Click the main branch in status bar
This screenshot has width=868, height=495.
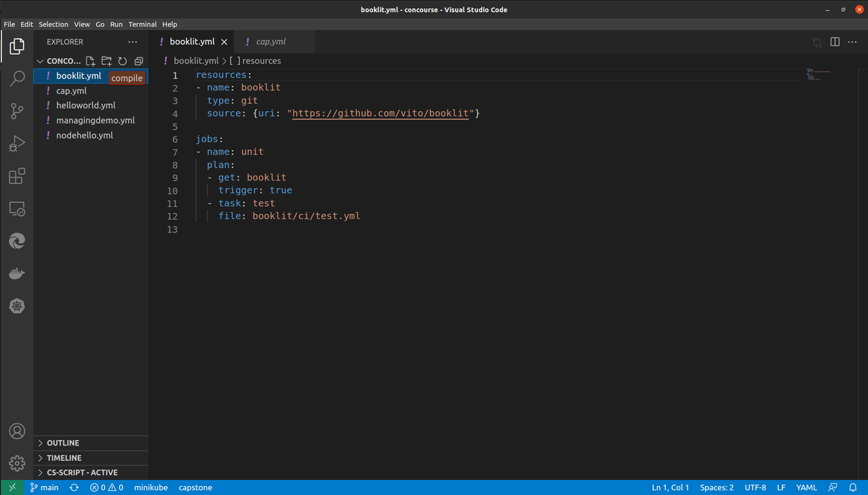pos(44,488)
